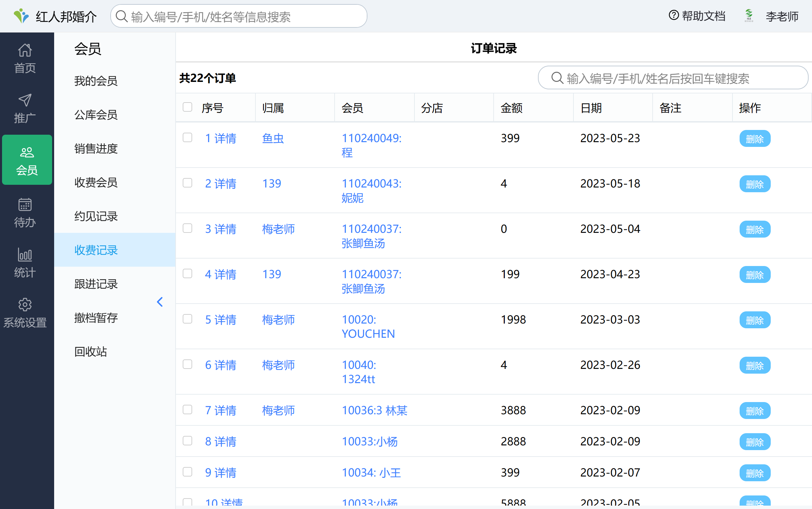Screen dimensions: 812x509
Task: Select the 会员 members icon in sidebar
Action: point(27,153)
